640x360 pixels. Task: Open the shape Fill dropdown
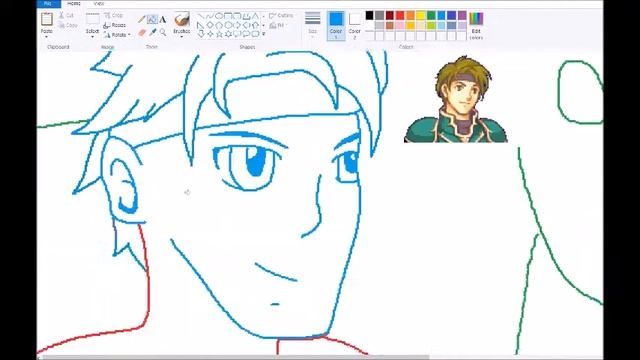pyautogui.click(x=278, y=25)
